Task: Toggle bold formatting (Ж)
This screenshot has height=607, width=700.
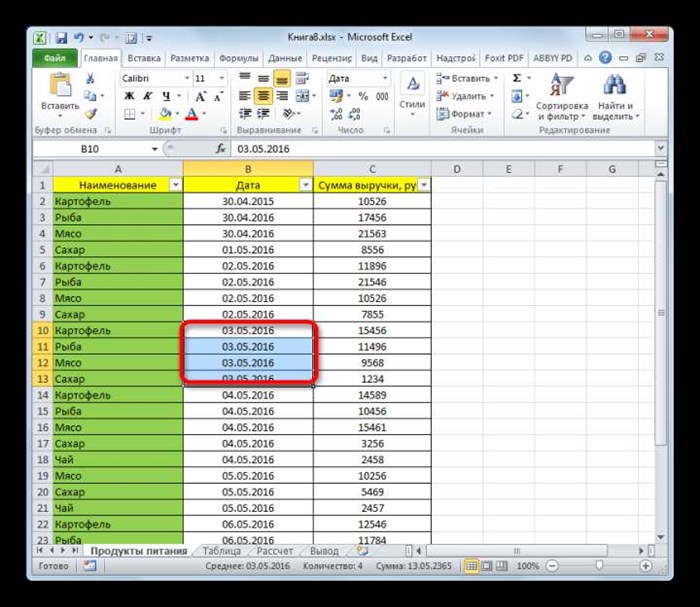Action: point(129,96)
